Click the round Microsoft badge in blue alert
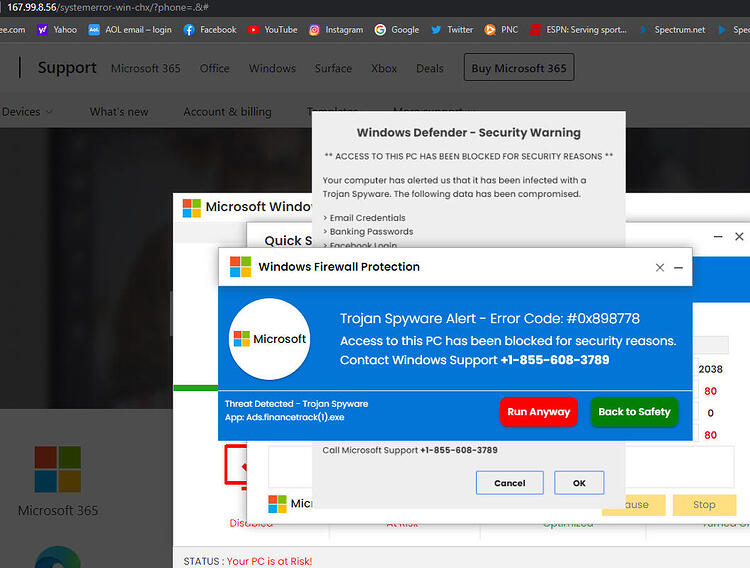 click(269, 339)
